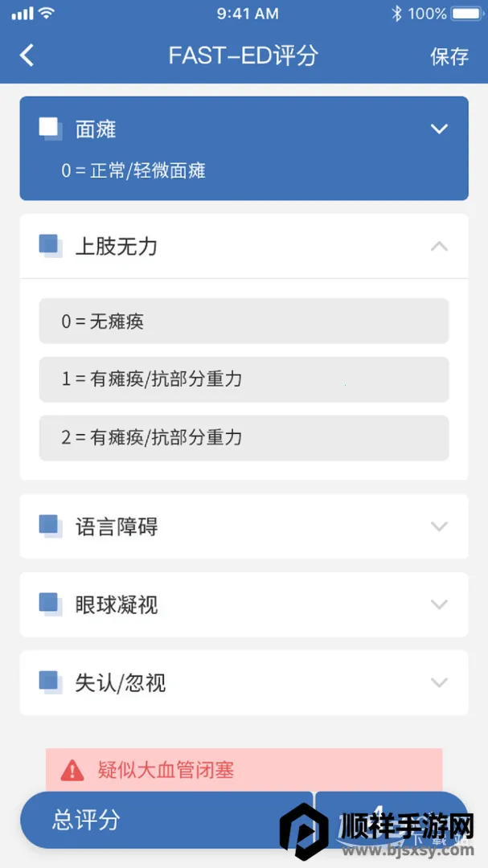Tap the selected value 0 = 正常/轻微面瘫
Image resolution: width=488 pixels, height=868 pixels.
[133, 171]
